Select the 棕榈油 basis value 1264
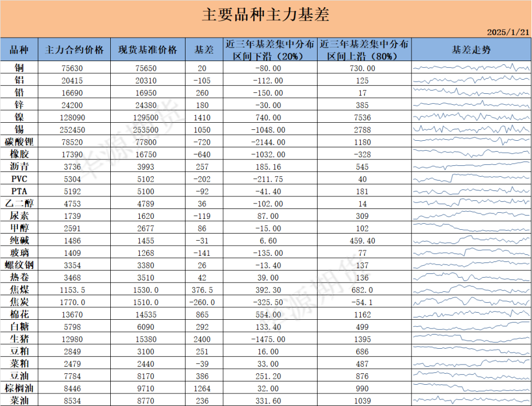Viewport: 532px width, 406px height. pos(204,388)
